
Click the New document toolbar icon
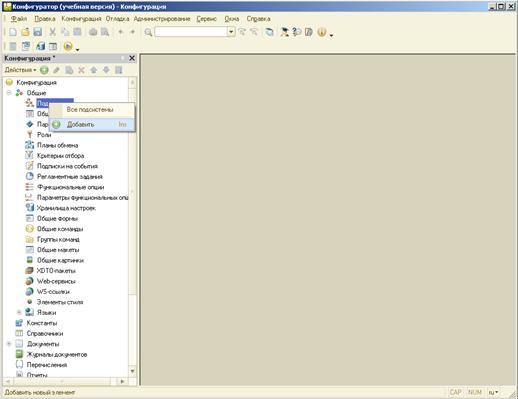[13, 32]
